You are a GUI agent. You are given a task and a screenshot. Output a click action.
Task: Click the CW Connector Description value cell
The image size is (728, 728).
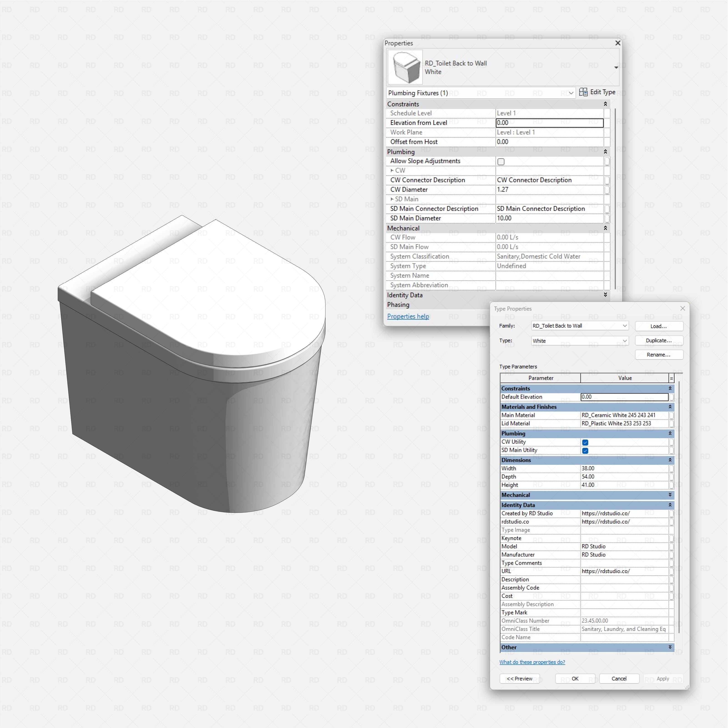click(x=549, y=180)
